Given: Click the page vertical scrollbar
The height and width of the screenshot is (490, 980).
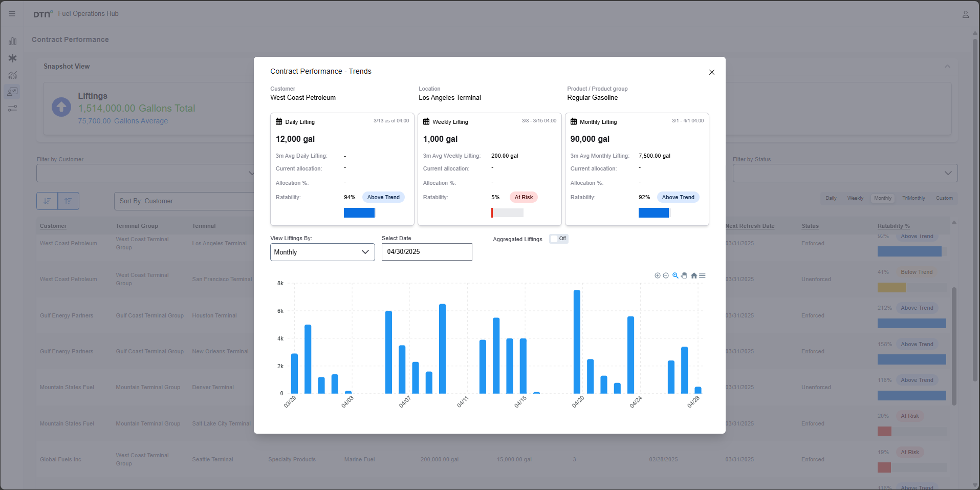Looking at the screenshot, I should pos(975,210).
